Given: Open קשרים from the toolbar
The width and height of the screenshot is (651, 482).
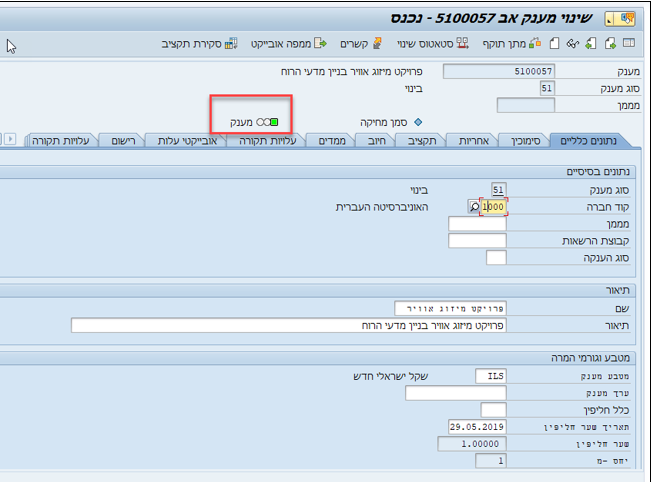Looking at the screenshot, I should (x=361, y=44).
